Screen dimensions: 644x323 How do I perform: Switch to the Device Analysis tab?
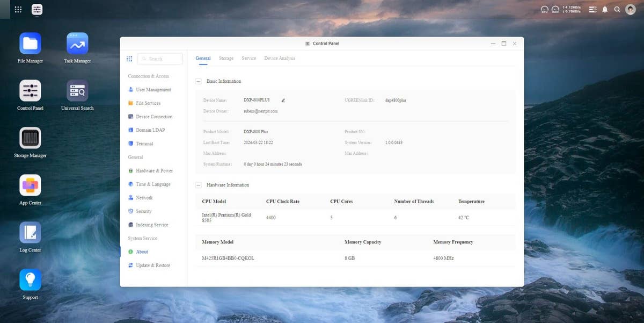pyautogui.click(x=279, y=58)
